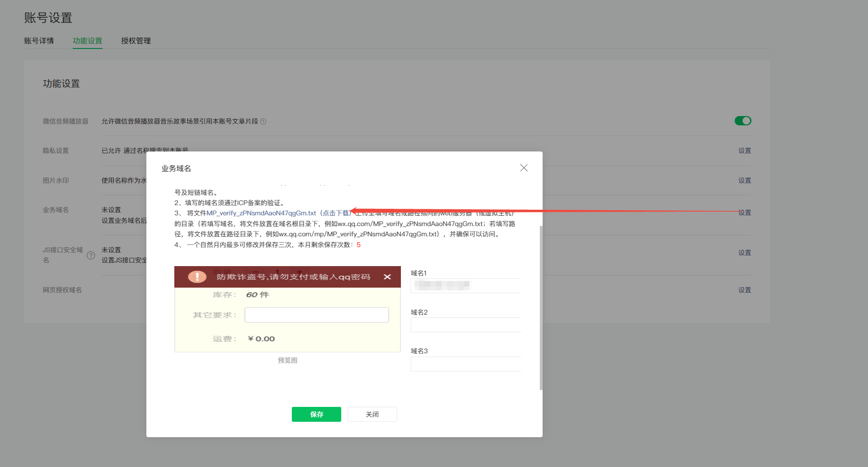This screenshot has width=868, height=467.
Task: Toggle the 微信音频播放器 switch off
Action: click(x=743, y=121)
